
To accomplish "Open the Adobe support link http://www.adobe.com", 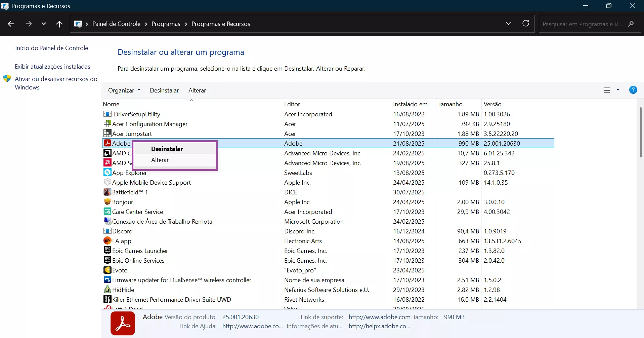I will (379, 317).
